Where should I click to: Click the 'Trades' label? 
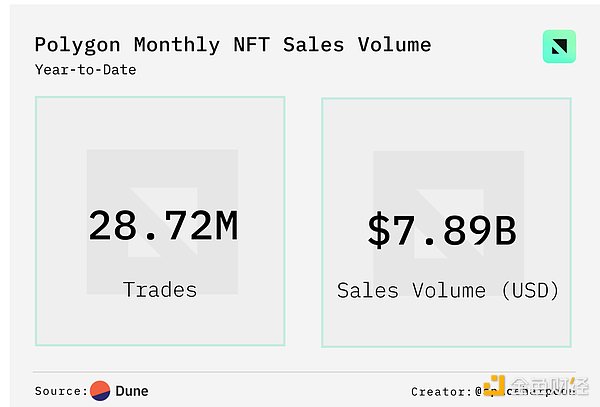[160, 290]
